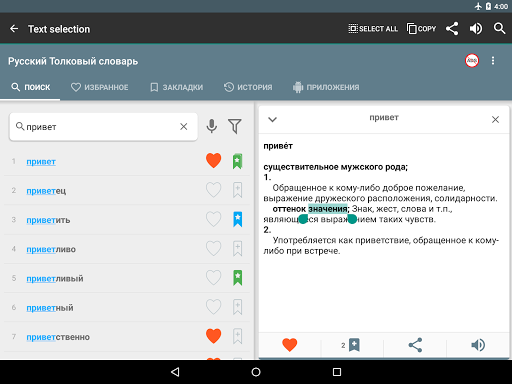Viewport: 512px width, 384px height.
Task: Open the search filter funnel
Action: point(235,126)
